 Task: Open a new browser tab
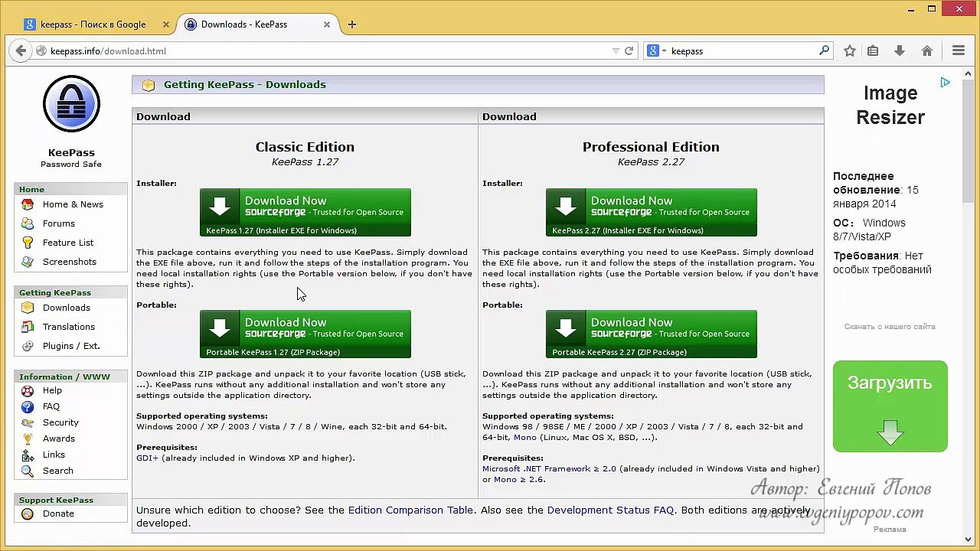pos(352,24)
